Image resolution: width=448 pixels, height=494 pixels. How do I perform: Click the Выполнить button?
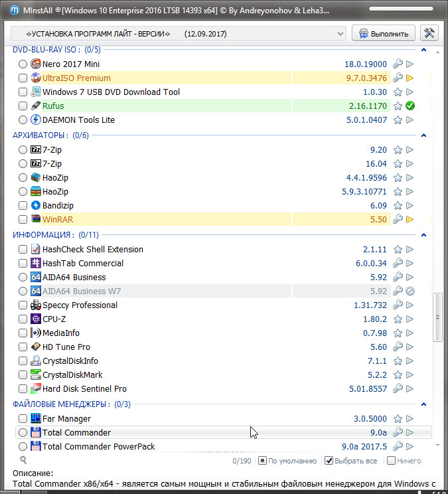point(384,33)
